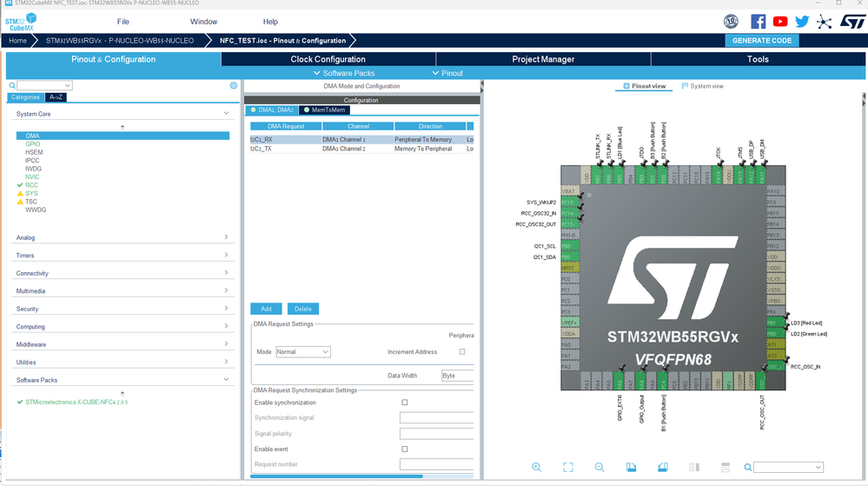Switch to System view
868x486 pixels.
tap(703, 86)
